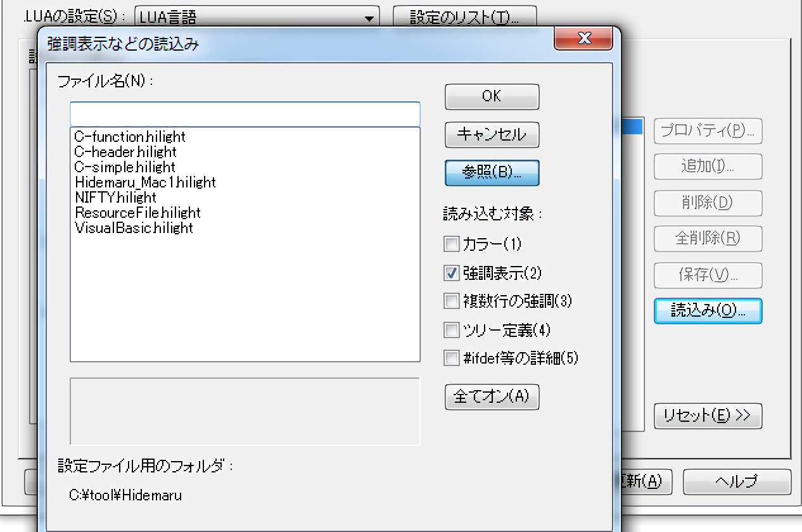Select ResourceFile.hilight entry
The width and height of the screenshot is (802, 532).
click(x=137, y=213)
